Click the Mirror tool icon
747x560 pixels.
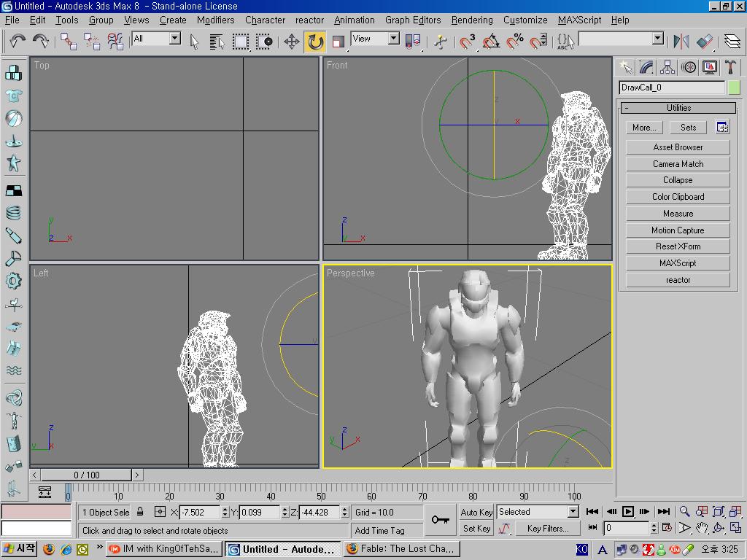(x=681, y=42)
